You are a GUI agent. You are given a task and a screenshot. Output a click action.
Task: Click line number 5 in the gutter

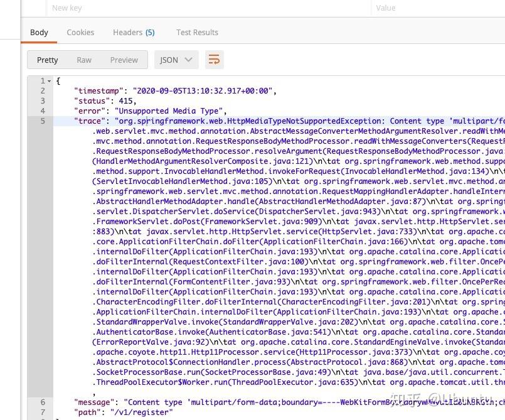coord(41,121)
